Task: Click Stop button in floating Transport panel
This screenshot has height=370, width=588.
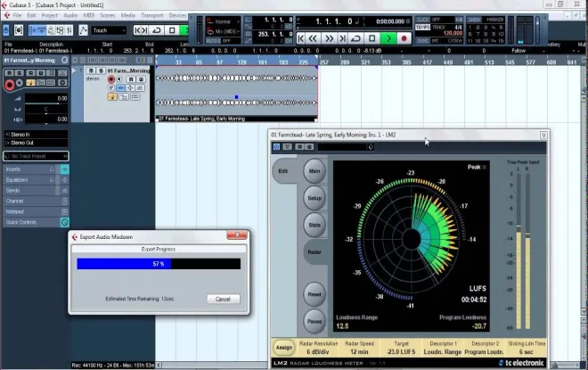Action: [372, 38]
